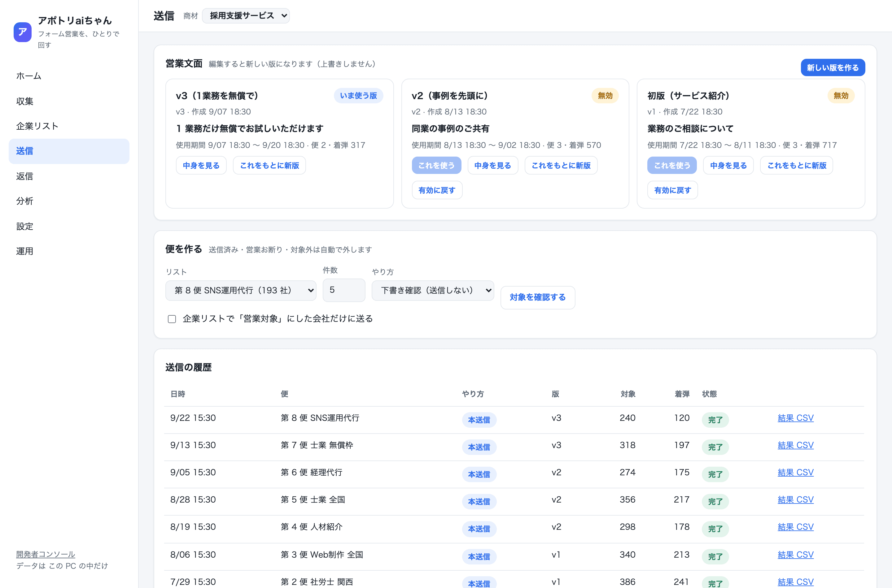This screenshot has height=588, width=892.
Task: Open 運用 in the sidebar
Action: click(69, 251)
